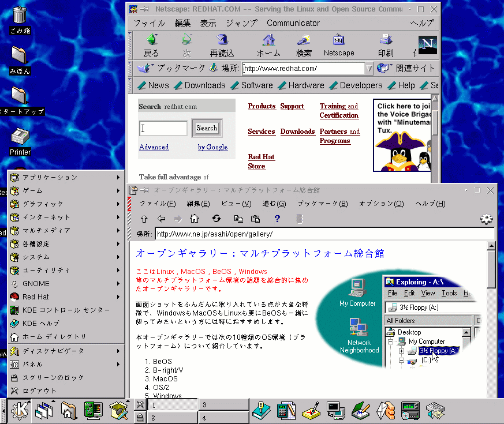Reload the page with 再読込 in Netscape

[222, 46]
